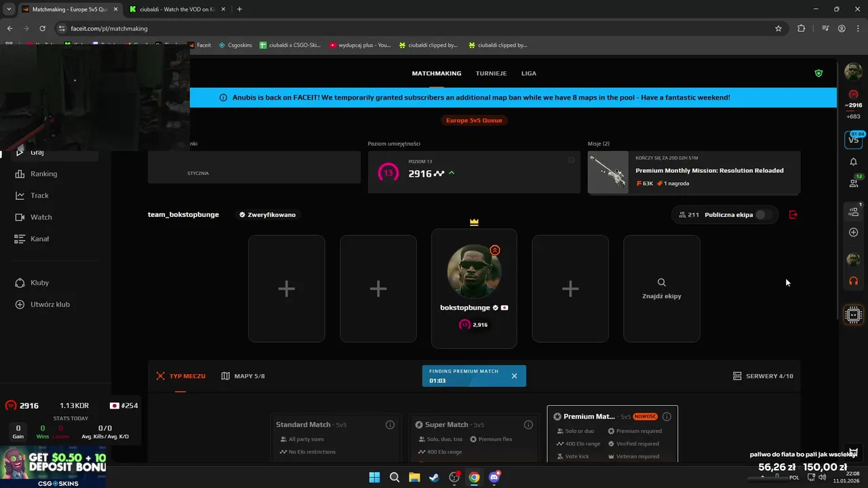This screenshot has height=488, width=868.
Task: Open Steam from the taskbar
Action: point(434,477)
